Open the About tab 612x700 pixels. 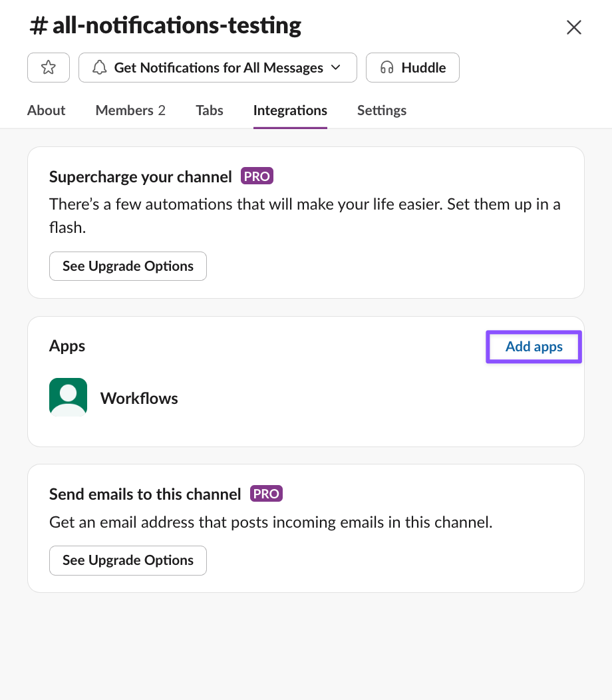click(x=47, y=110)
